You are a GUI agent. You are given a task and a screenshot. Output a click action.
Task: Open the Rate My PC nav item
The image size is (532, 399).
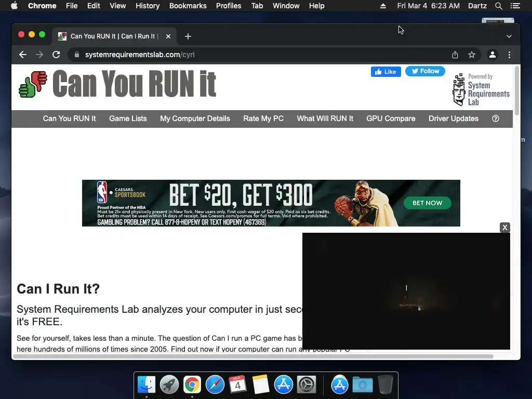pyautogui.click(x=263, y=118)
